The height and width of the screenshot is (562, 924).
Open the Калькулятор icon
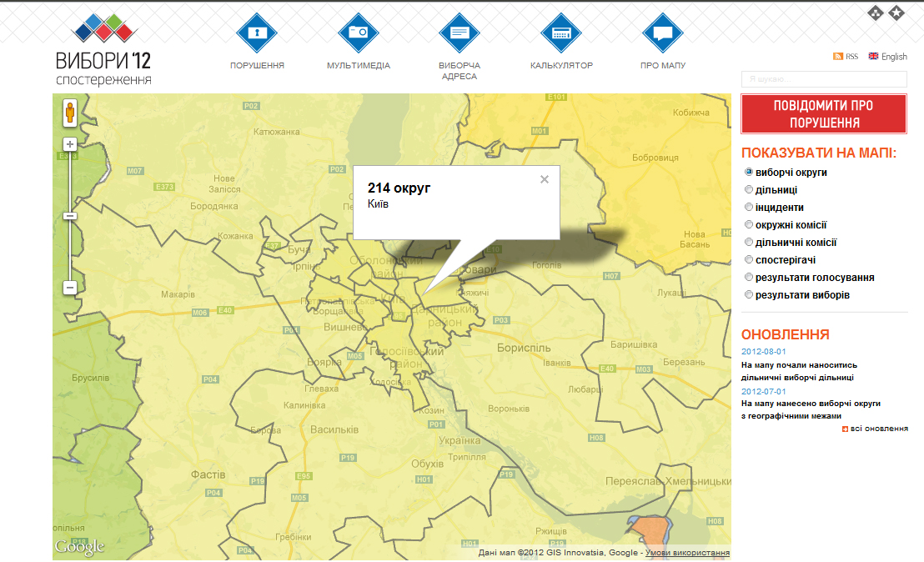point(561,33)
